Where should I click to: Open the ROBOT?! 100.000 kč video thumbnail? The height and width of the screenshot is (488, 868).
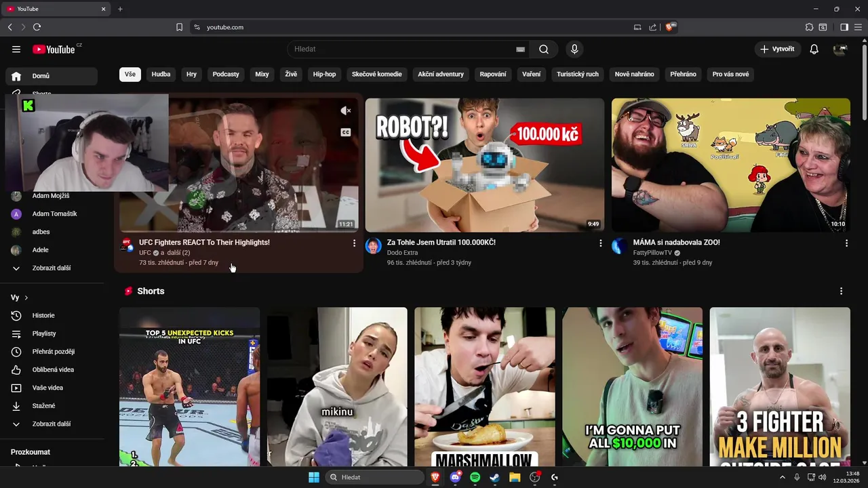pyautogui.click(x=485, y=165)
